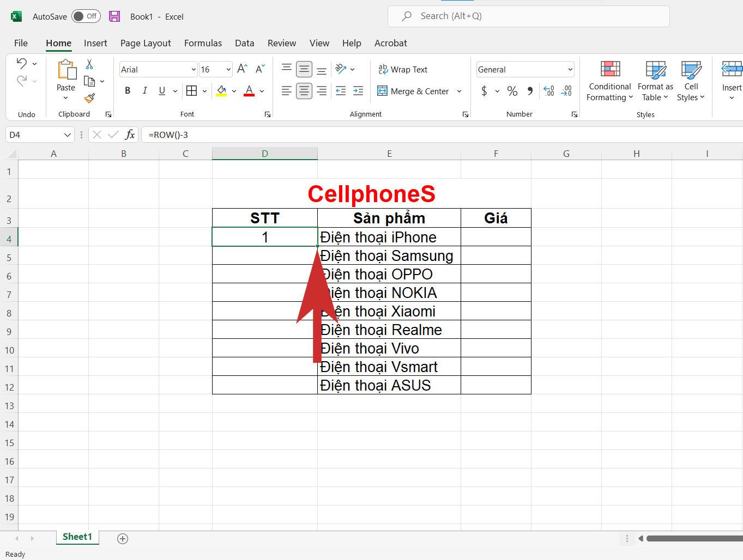The width and height of the screenshot is (743, 560).
Task: Add new sheet with plus icon
Action: click(123, 539)
